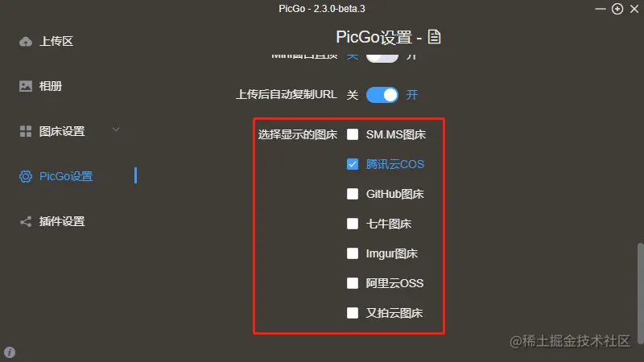Expand the 图床设置 chevron arrow
Screen dimensions: 644x362
pyautogui.click(x=116, y=130)
